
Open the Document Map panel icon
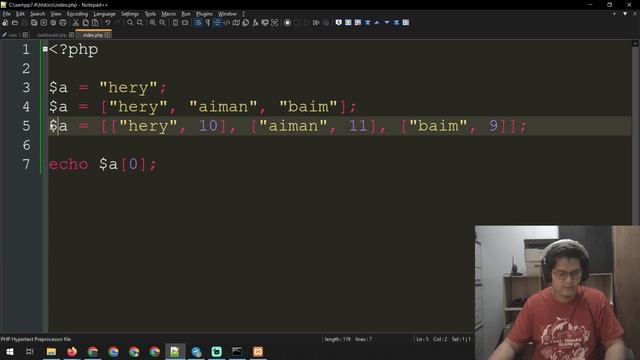236,23
